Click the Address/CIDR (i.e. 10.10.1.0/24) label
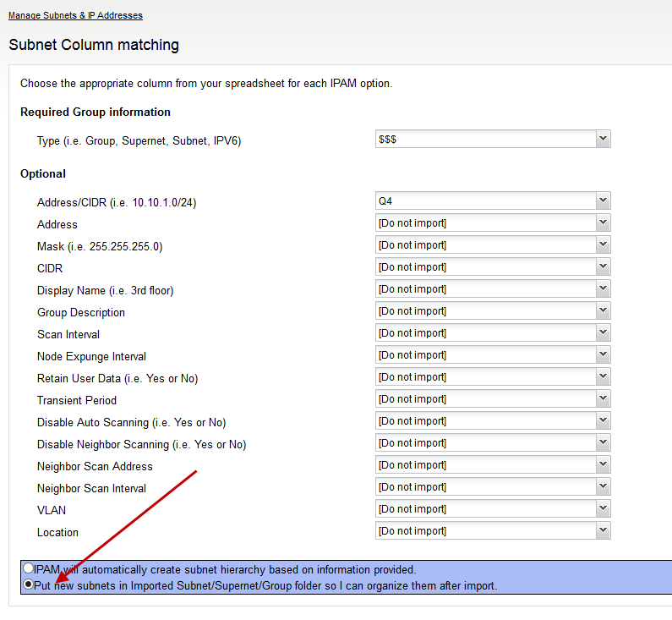 pyautogui.click(x=117, y=203)
